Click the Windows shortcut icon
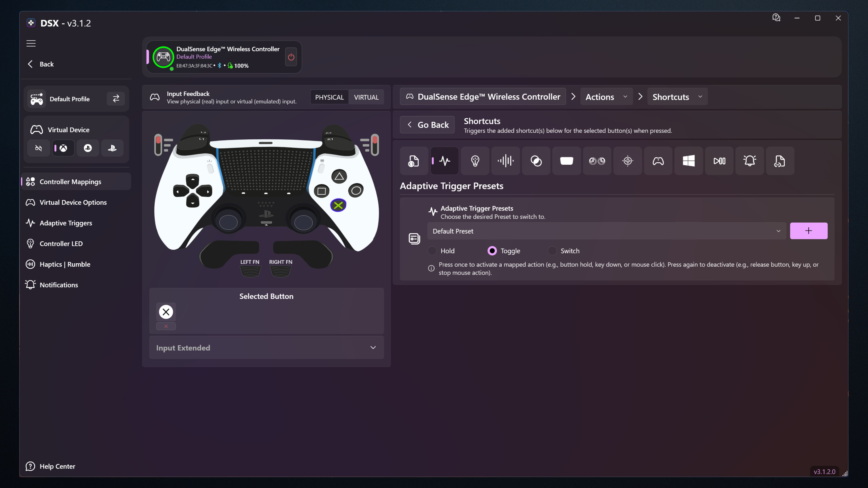 688,161
